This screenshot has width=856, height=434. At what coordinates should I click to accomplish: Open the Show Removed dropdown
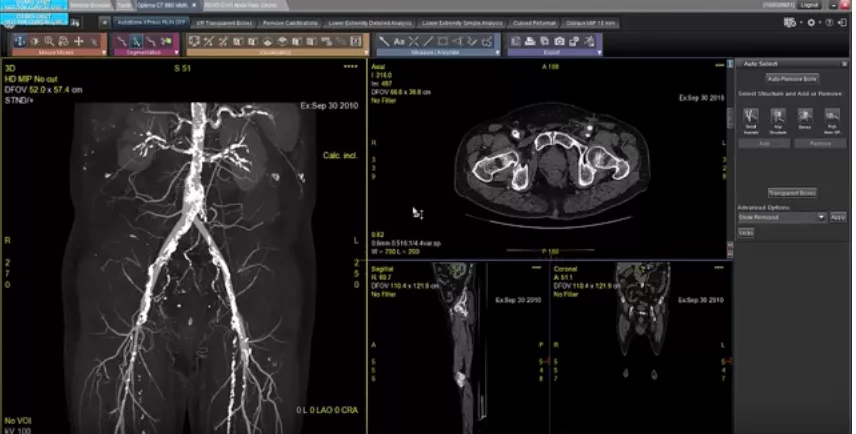coord(782,217)
